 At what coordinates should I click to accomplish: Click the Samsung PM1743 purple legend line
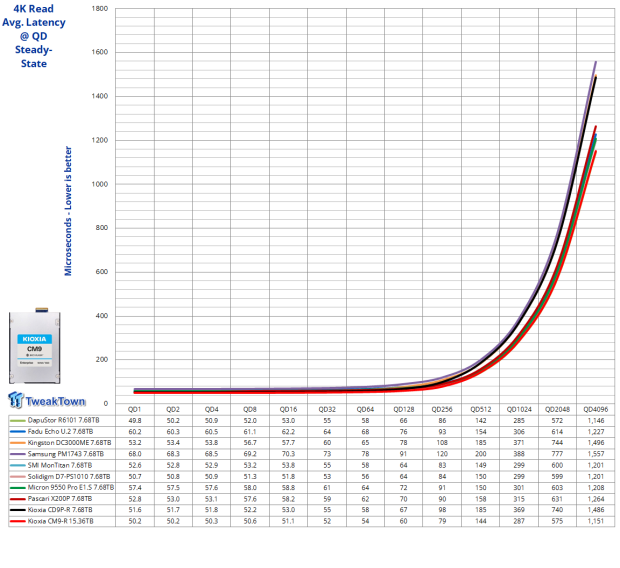[x=17, y=454]
